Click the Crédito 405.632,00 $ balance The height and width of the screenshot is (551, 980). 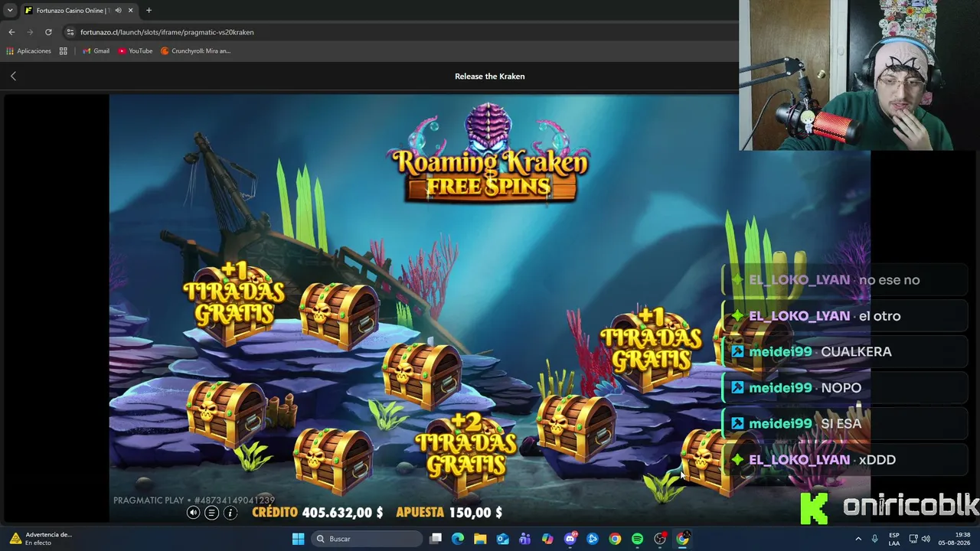317,513
